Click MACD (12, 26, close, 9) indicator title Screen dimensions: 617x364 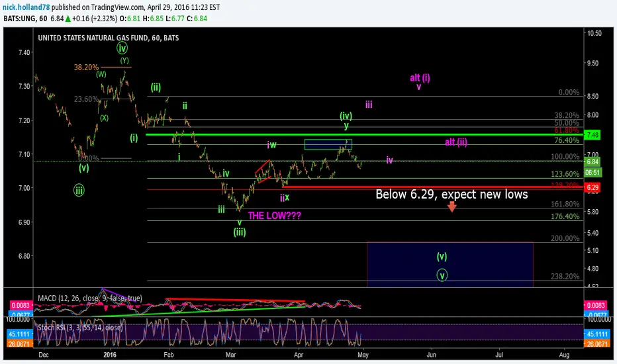click(90, 298)
